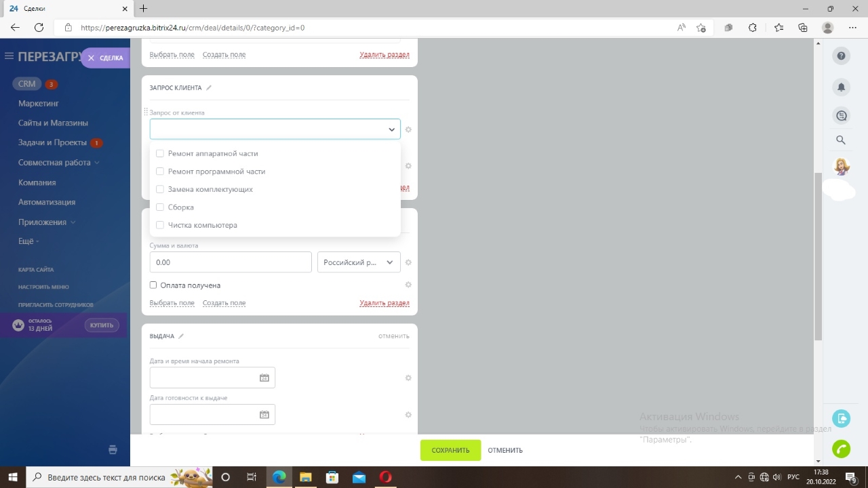Open Сайты и Магазины in sidebar
Image resolution: width=868 pixels, height=488 pixels.
(53, 123)
